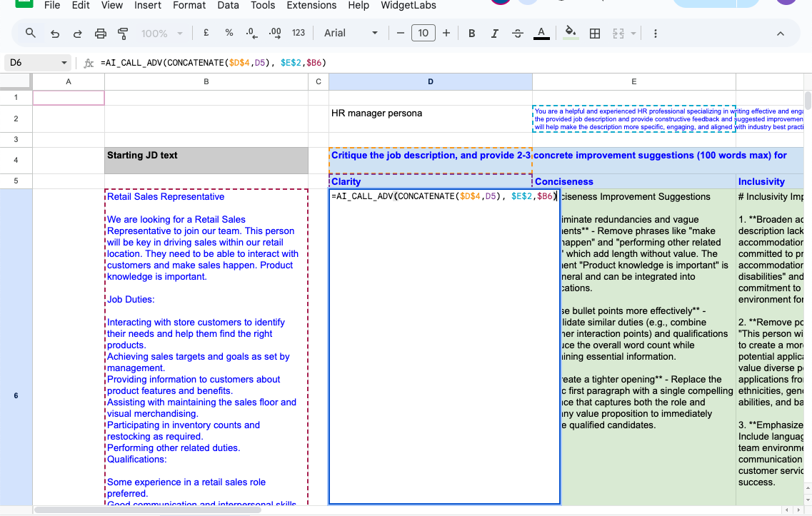Open the Format menu

point(189,5)
